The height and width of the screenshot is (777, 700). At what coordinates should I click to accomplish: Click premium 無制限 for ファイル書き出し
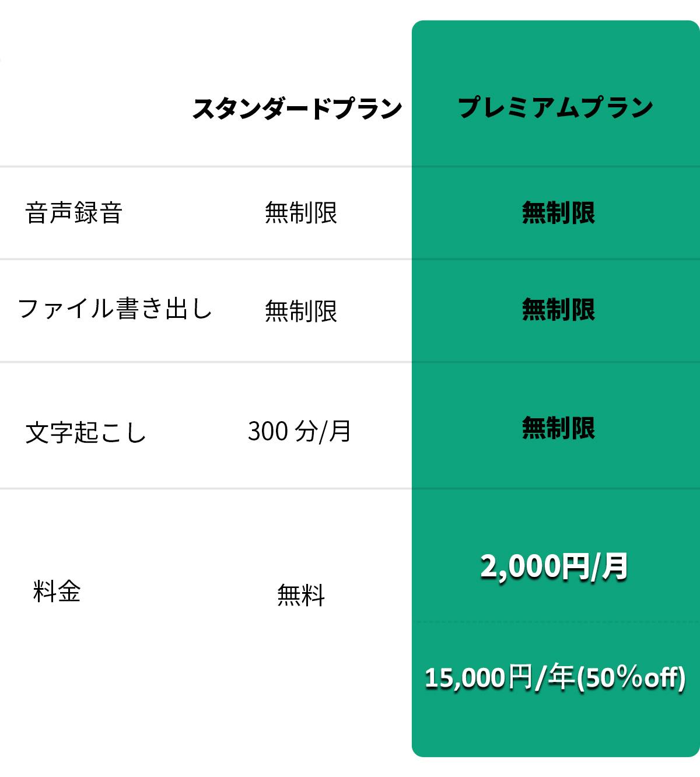558,310
